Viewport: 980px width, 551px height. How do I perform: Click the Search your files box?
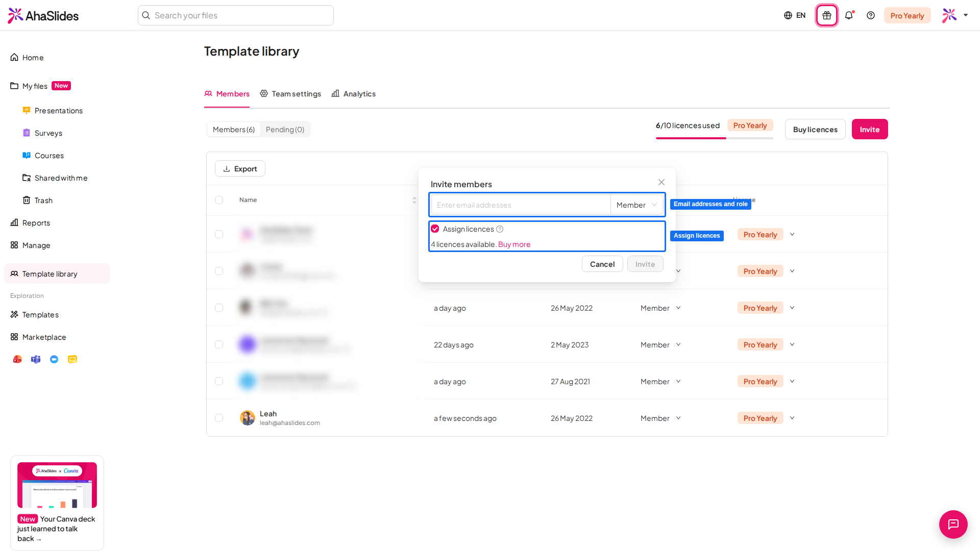[x=236, y=15]
